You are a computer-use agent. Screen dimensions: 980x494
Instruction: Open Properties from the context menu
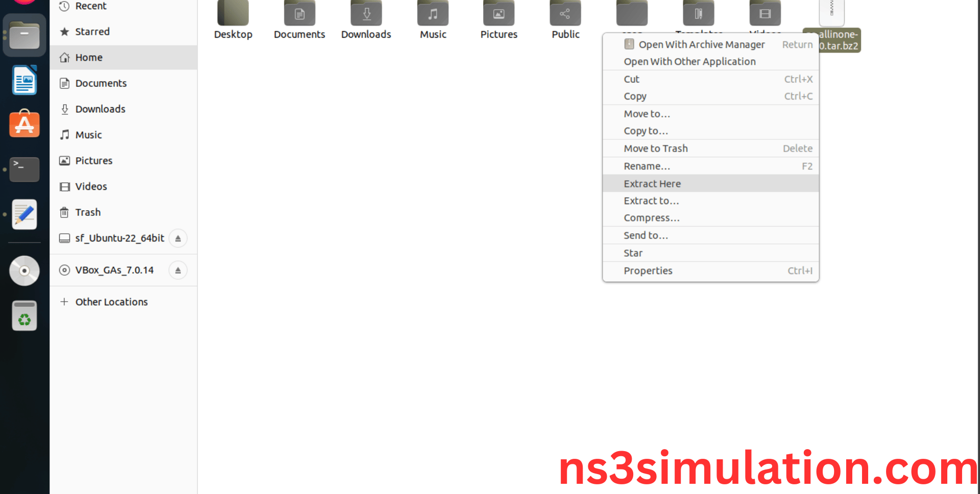648,270
